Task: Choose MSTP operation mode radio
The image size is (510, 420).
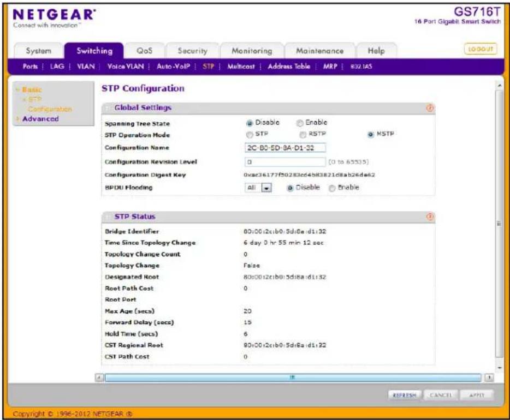Action: pyautogui.click(x=370, y=135)
